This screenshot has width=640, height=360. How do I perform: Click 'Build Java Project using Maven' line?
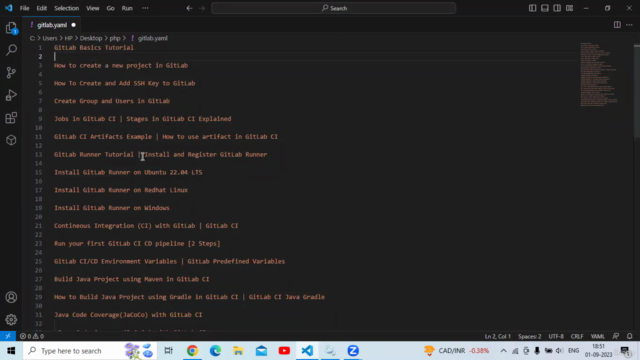tap(131, 279)
